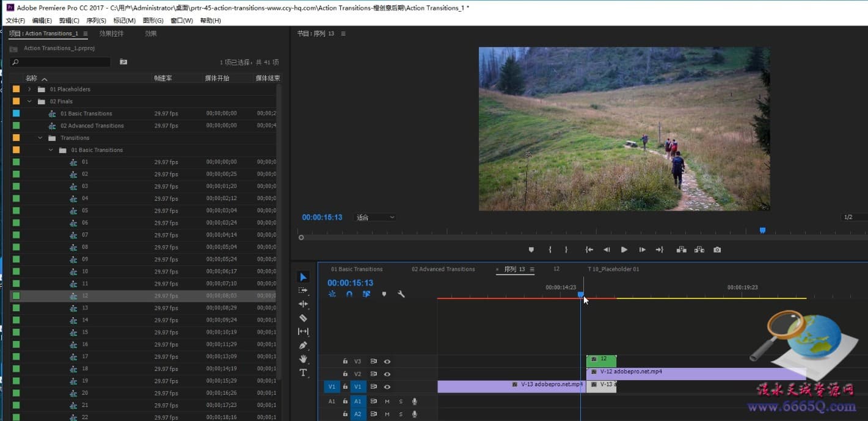The image size is (868, 421).
Task: Hide track V1 with its eye
Action: point(387,387)
